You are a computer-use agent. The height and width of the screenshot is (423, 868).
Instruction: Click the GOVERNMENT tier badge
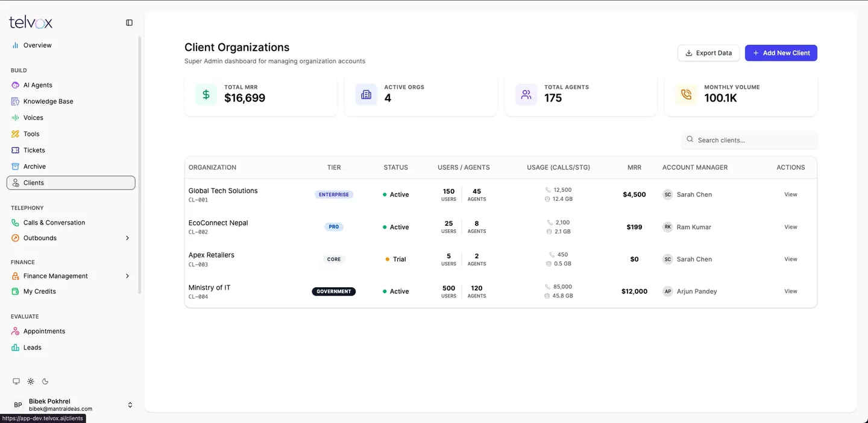coord(334,291)
